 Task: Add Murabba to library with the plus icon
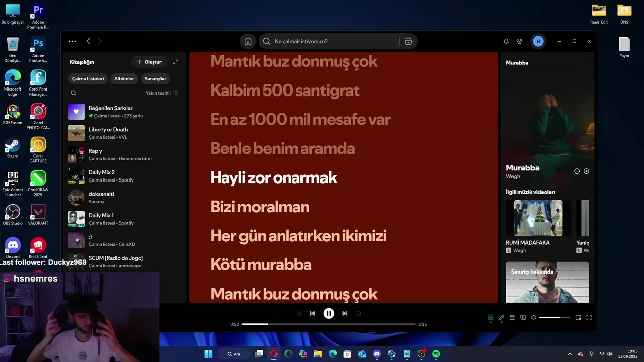[586, 171]
